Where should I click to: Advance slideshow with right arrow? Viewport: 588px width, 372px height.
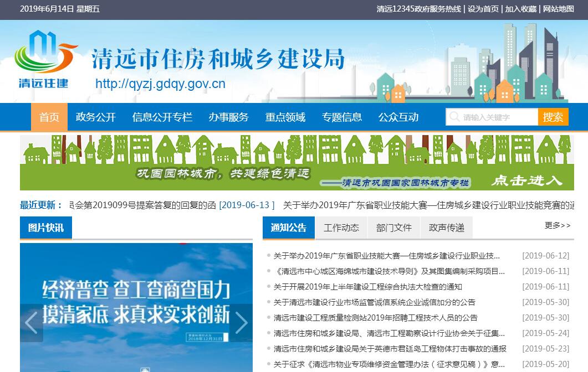click(x=241, y=323)
